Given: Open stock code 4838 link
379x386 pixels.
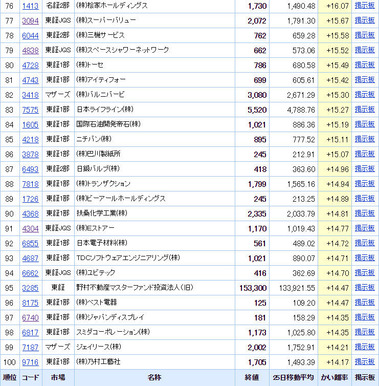Looking at the screenshot, I should coord(30,51).
